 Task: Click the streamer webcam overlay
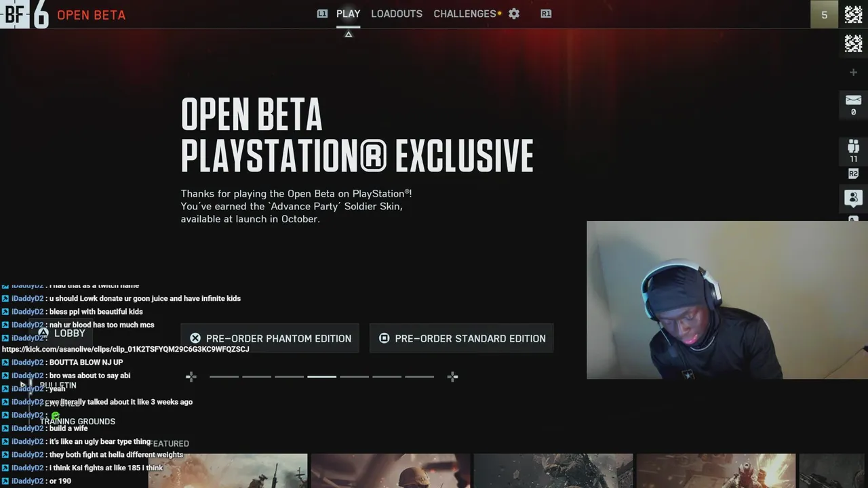[x=727, y=300]
